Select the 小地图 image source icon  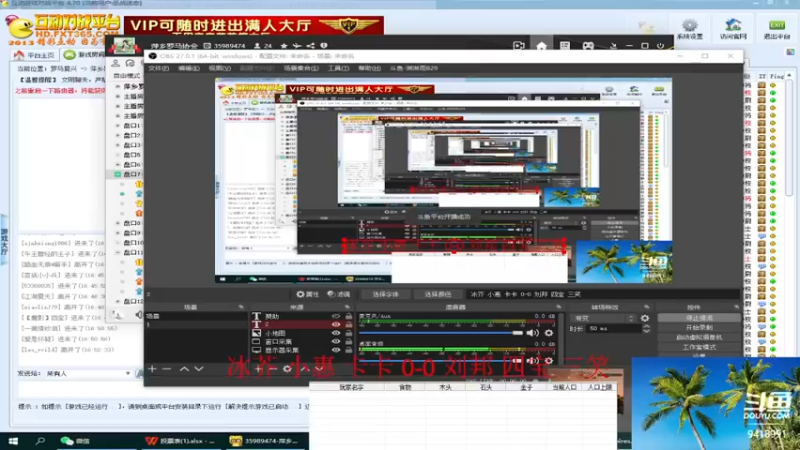point(256,333)
